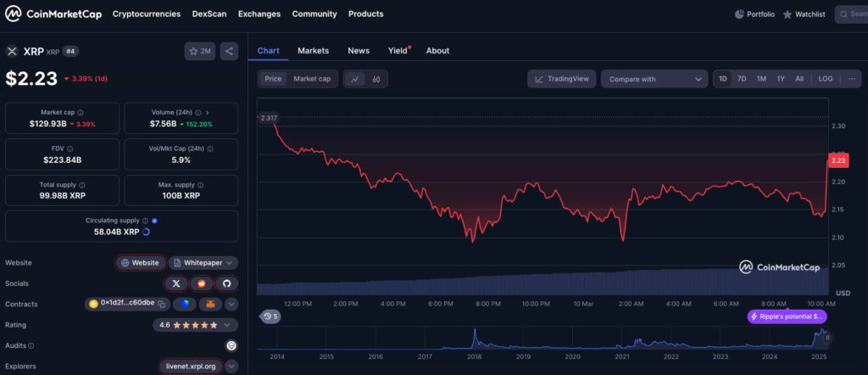Screen dimensions: 868x375
Task: Switch to the Yield tab
Action: [x=398, y=50]
